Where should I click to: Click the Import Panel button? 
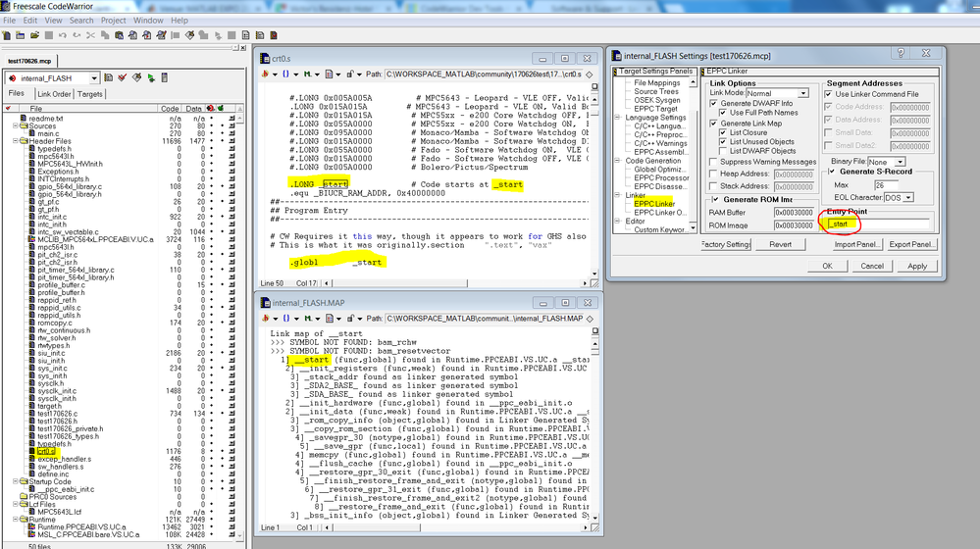[x=856, y=244]
